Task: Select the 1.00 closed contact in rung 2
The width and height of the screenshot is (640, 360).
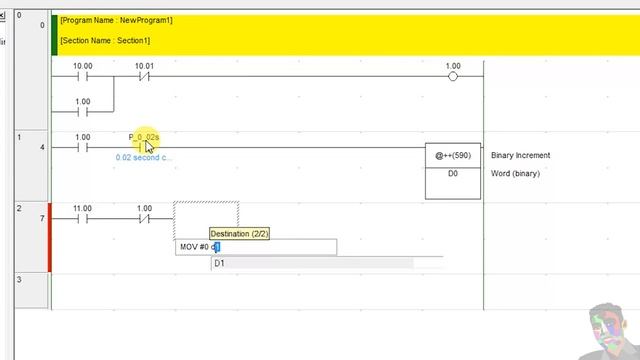Action: pyautogui.click(x=144, y=218)
